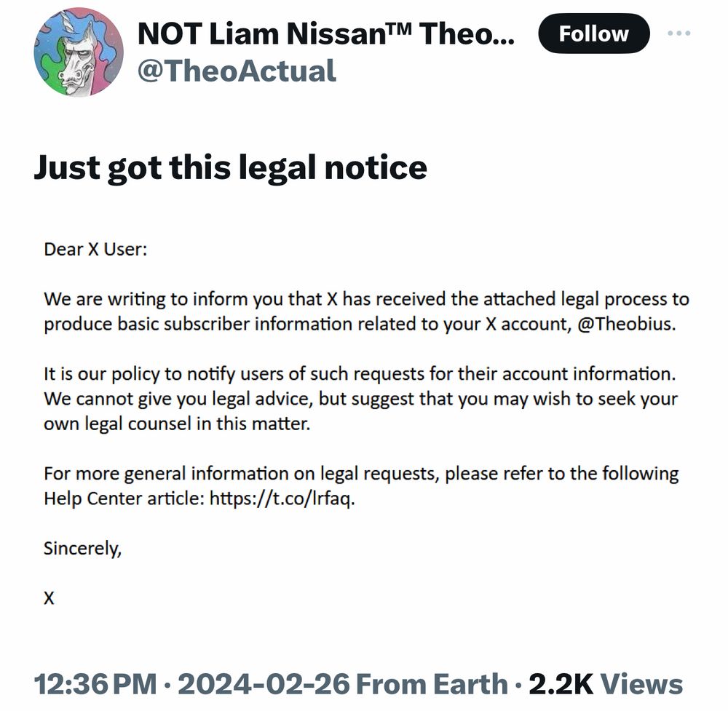Open the NOT Liam Nissan display name
This screenshot has width=728, height=711.
326,34
